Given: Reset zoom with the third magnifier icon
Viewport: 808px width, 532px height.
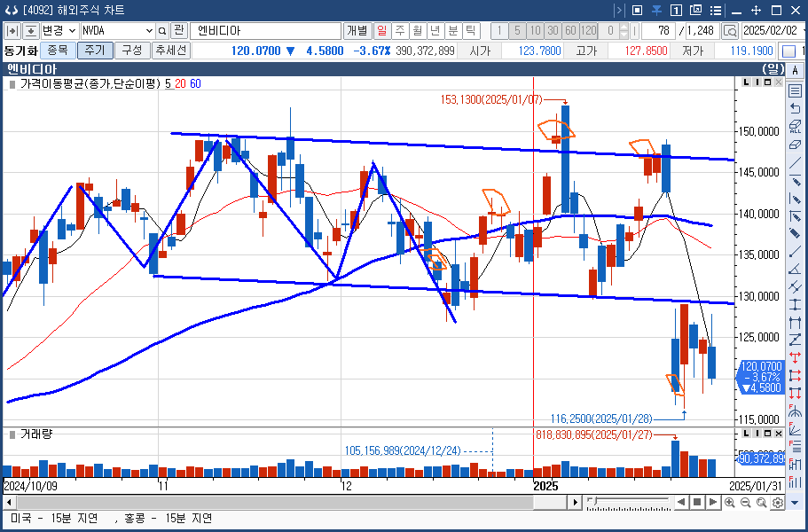Looking at the screenshot, I should tap(762, 502).
